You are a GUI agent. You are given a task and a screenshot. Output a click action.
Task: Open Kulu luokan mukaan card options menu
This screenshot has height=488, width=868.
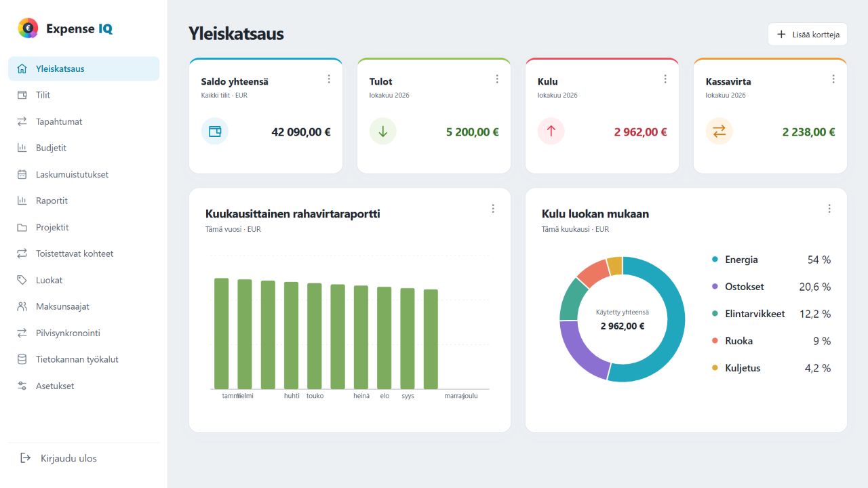(x=829, y=209)
